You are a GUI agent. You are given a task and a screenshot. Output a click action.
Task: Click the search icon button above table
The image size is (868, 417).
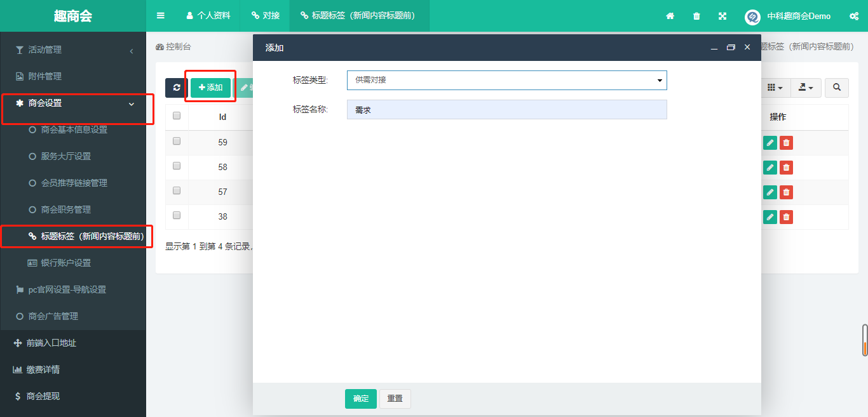836,88
